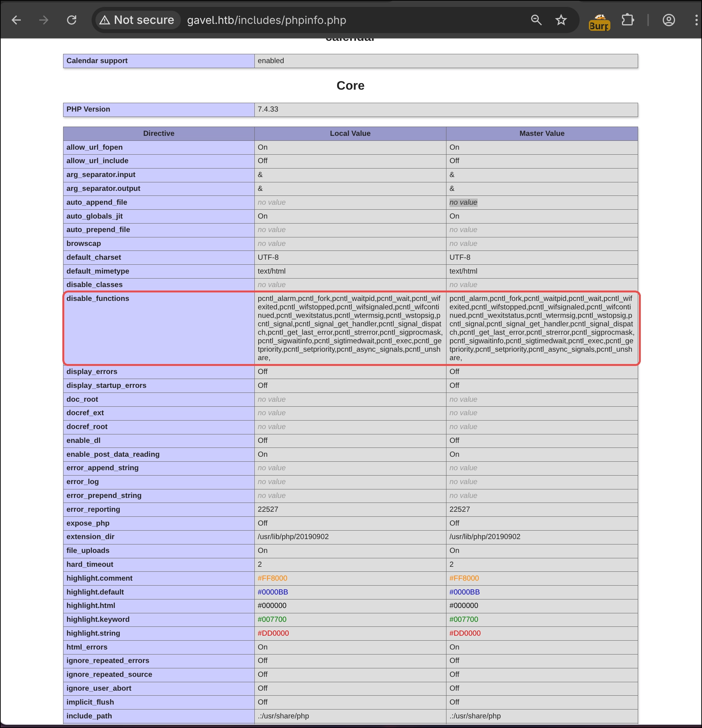
Task: Click the Master Value column header
Action: [x=541, y=134]
